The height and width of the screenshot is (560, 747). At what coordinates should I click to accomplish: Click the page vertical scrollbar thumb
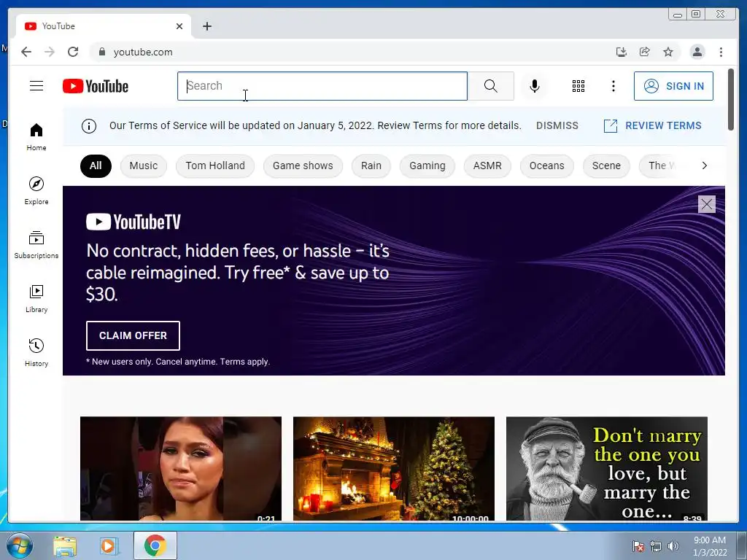pos(731,99)
